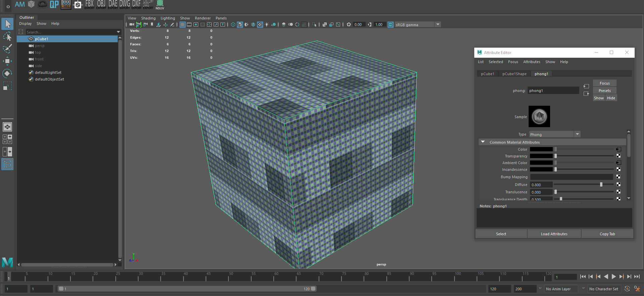Choose the Move tool in toolbox

click(x=7, y=61)
